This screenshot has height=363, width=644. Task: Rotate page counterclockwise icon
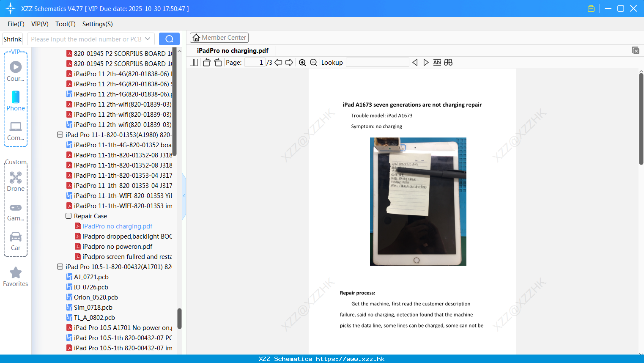click(206, 62)
